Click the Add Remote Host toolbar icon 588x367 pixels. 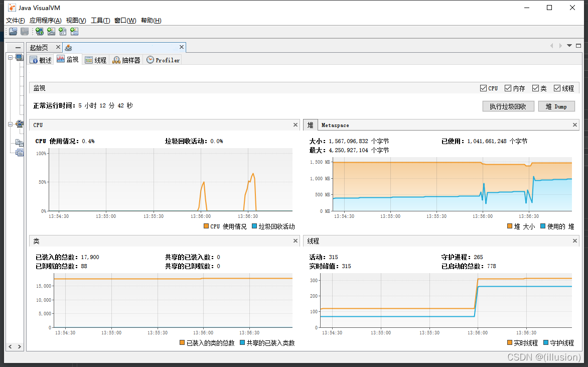39,32
